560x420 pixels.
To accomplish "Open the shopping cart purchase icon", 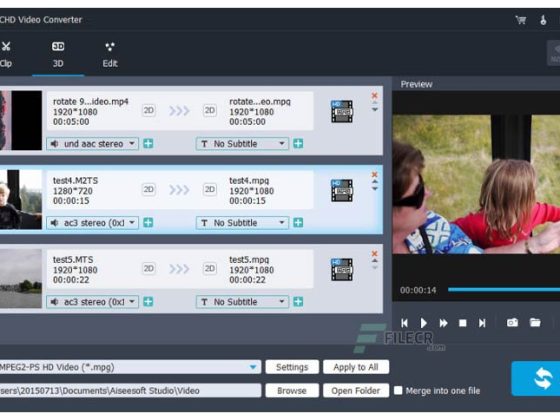I will [x=521, y=20].
